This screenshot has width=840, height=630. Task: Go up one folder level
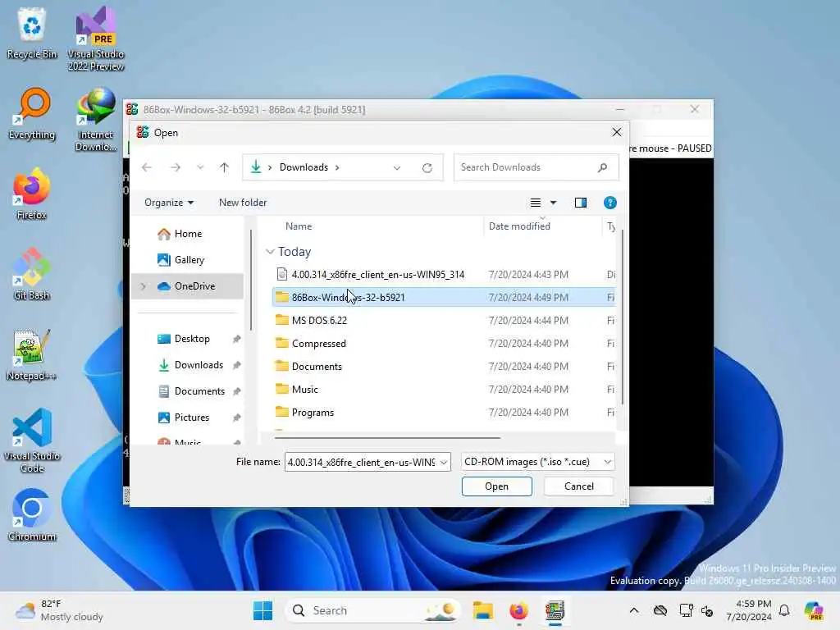[225, 167]
